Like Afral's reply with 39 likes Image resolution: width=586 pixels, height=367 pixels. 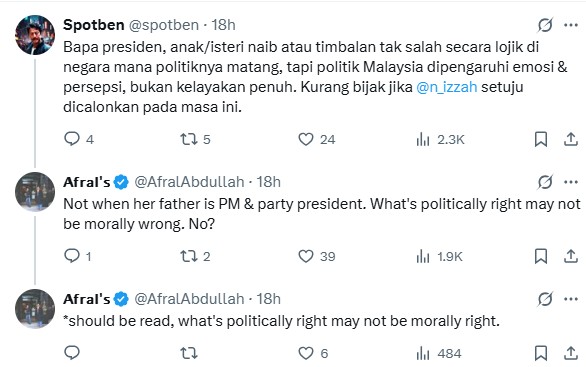tap(306, 256)
